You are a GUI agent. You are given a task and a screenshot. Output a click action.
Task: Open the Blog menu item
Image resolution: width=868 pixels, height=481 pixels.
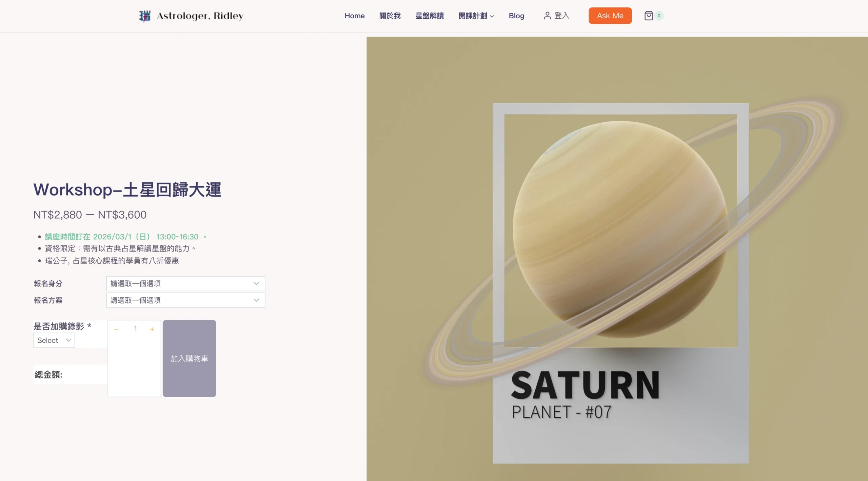(516, 16)
